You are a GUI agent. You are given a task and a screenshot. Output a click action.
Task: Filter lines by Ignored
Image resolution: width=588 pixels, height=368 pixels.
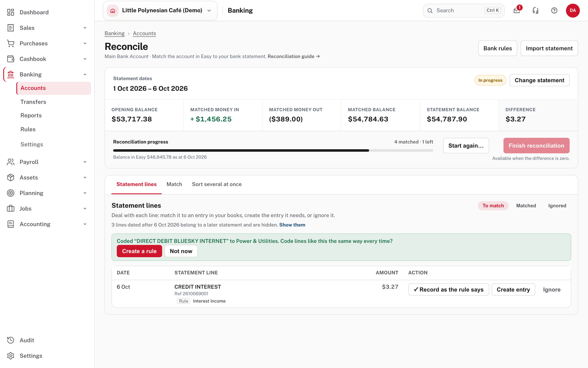tap(557, 206)
